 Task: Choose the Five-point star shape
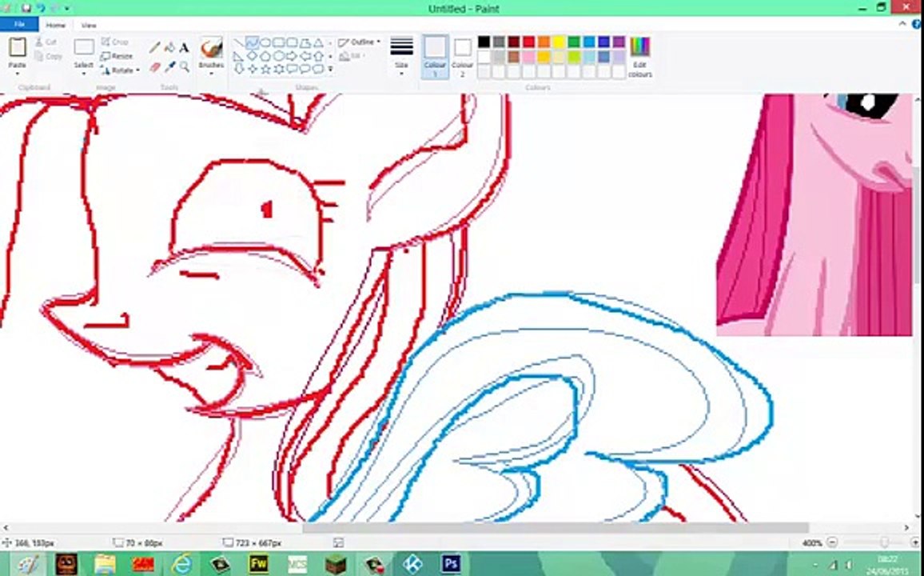[x=265, y=69]
